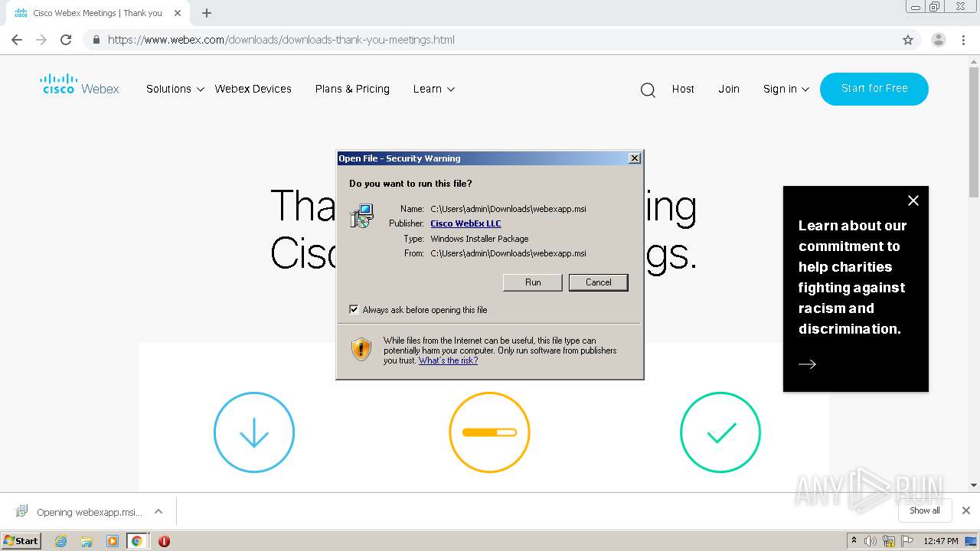Close the black charity promo card

coord(913,201)
